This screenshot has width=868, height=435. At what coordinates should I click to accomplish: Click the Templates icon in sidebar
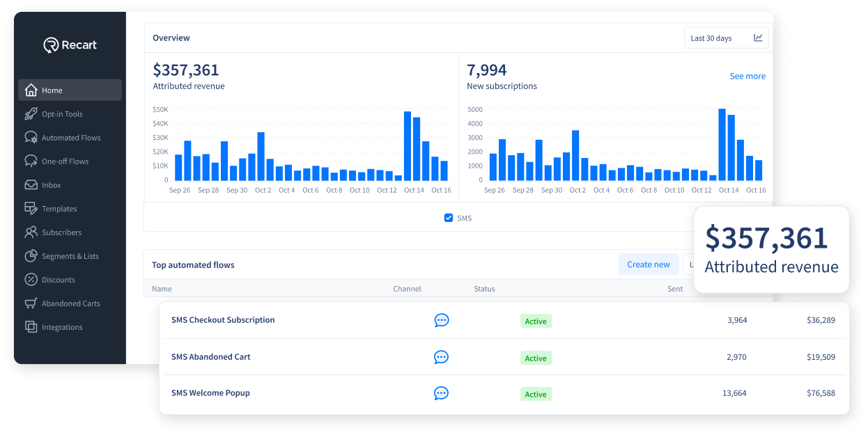pos(31,208)
